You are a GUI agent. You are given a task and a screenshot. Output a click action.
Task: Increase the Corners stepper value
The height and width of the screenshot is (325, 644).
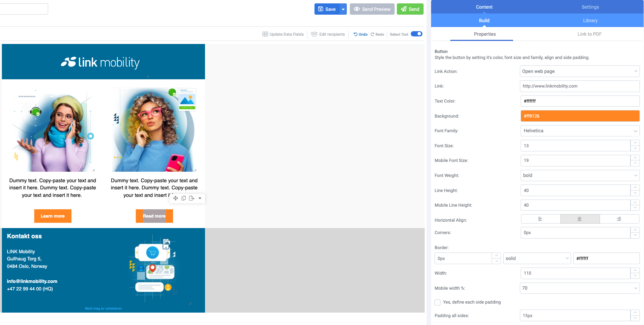pos(635,230)
